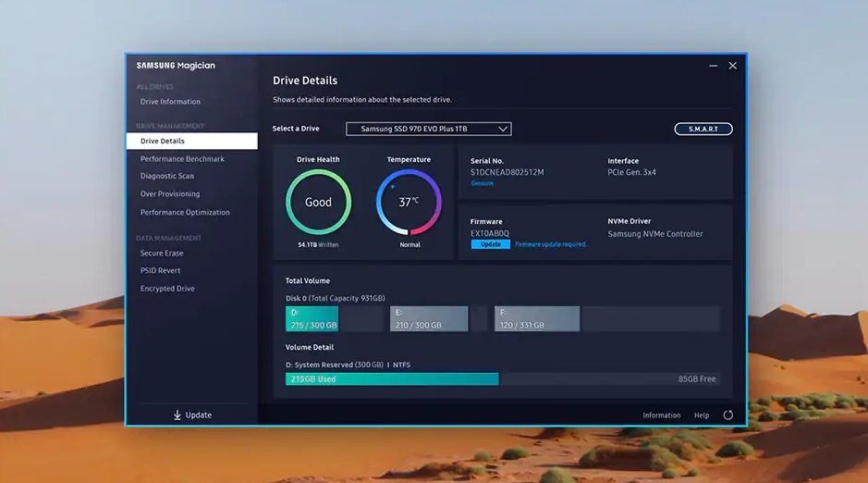Click the blue firmware Update button
Screen dimensions: 868x483
(490, 244)
